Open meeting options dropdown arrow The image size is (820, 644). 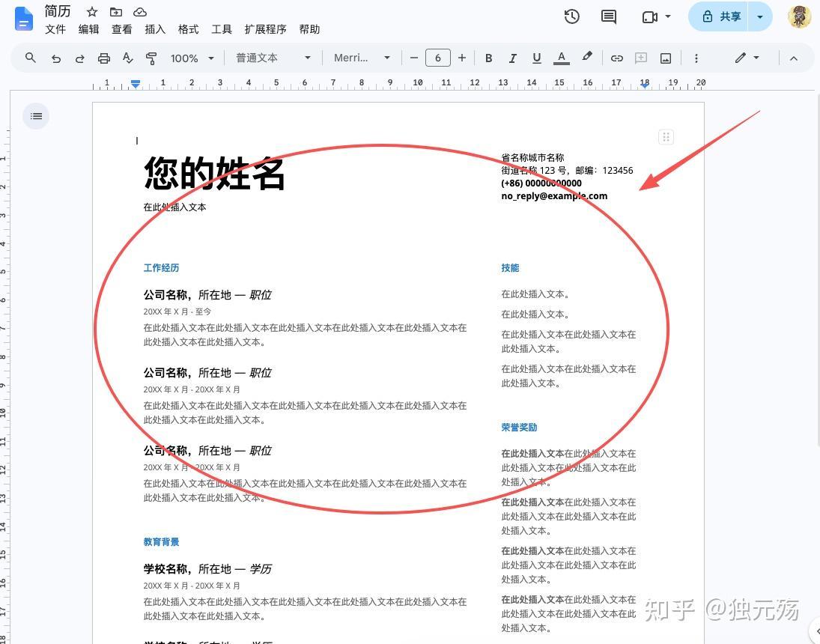[x=668, y=16]
